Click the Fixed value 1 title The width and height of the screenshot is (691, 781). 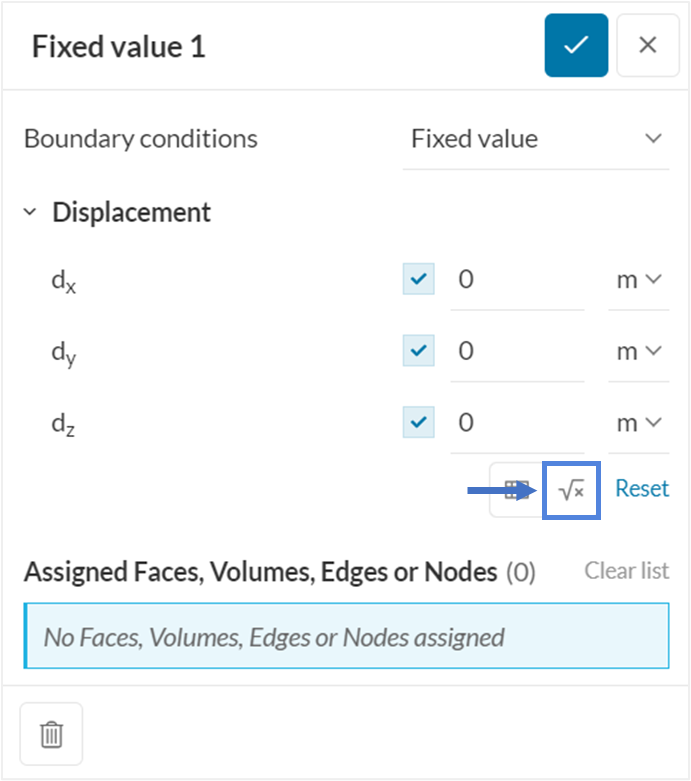click(119, 47)
